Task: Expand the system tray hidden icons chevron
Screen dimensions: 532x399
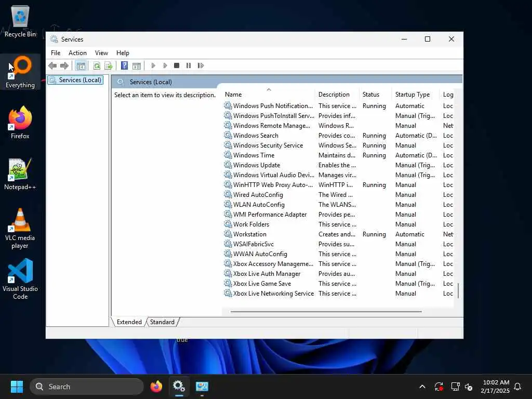Action: pyautogui.click(x=422, y=387)
